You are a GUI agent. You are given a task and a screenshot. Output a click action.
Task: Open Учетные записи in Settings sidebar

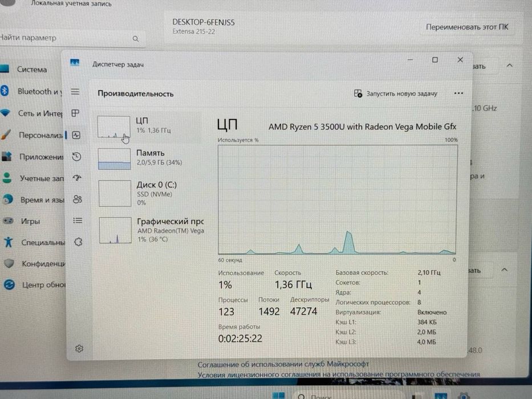coord(33,178)
